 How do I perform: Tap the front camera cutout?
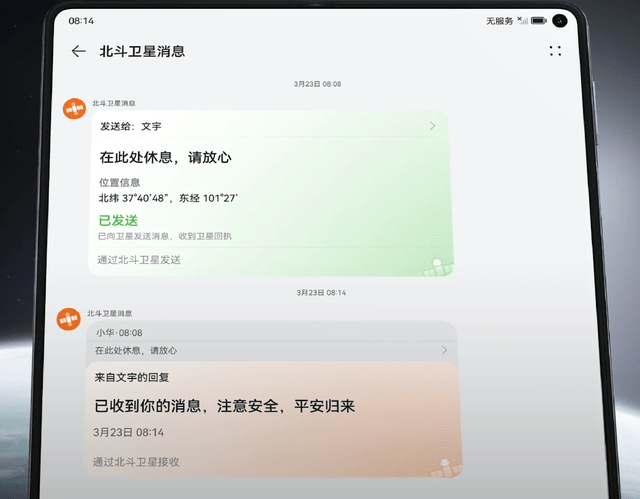[x=560, y=21]
